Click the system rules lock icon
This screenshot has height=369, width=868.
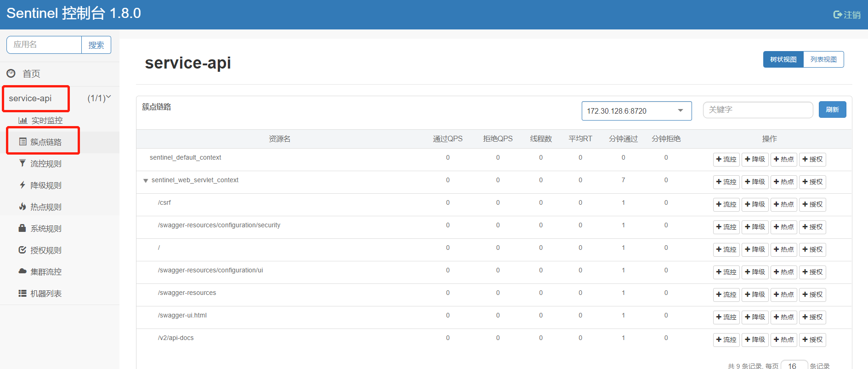[x=22, y=228]
